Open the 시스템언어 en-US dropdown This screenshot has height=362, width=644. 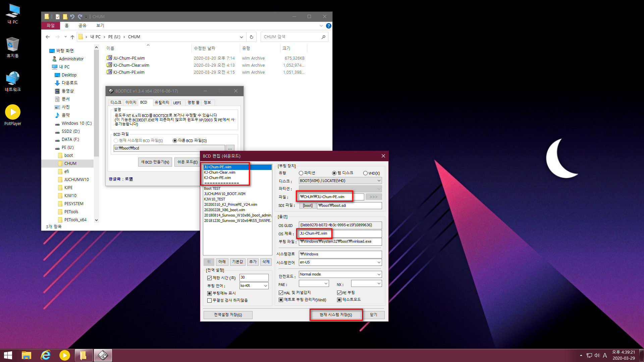coord(340,262)
